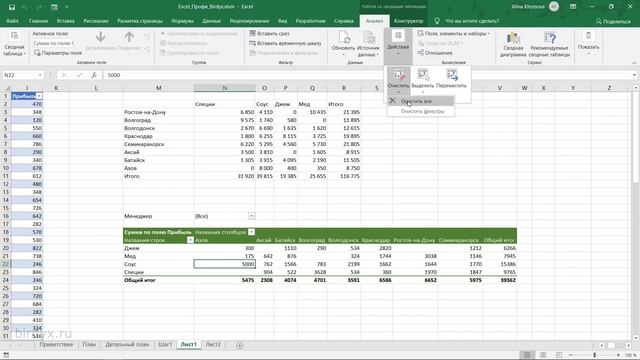Open the Файл tab

[x=12, y=21]
